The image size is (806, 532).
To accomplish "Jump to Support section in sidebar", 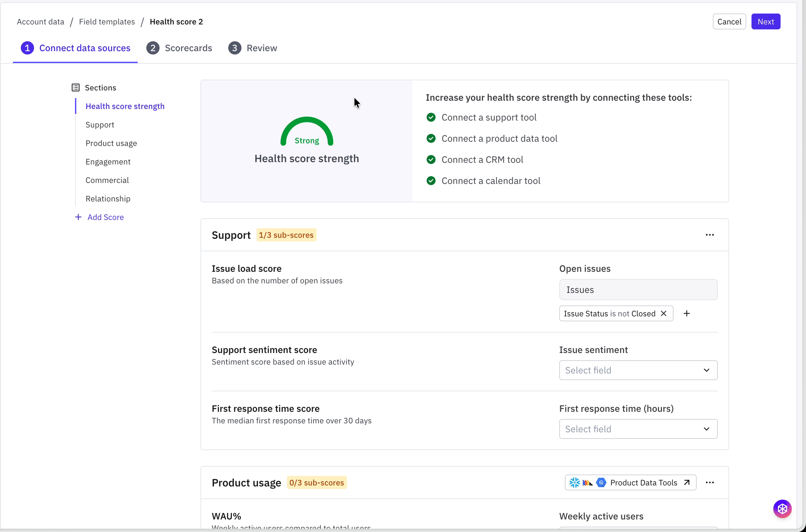I will (100, 125).
